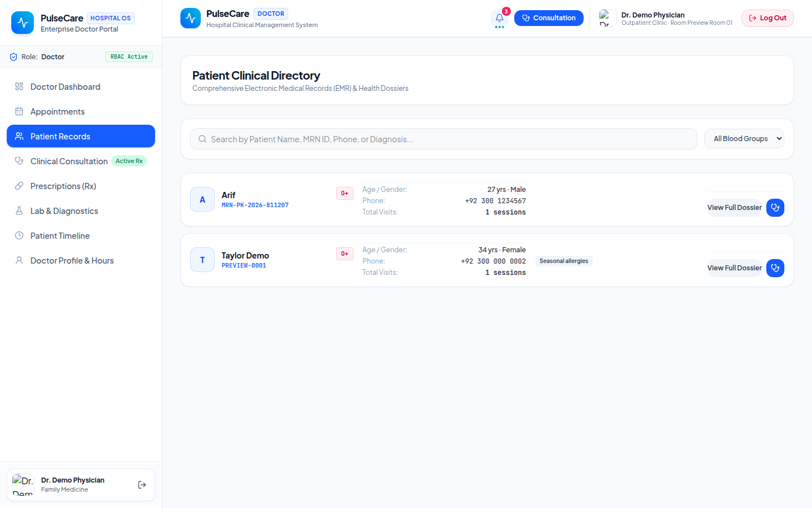Click the role shield icon
The width and height of the screenshot is (812, 508).
(14, 57)
